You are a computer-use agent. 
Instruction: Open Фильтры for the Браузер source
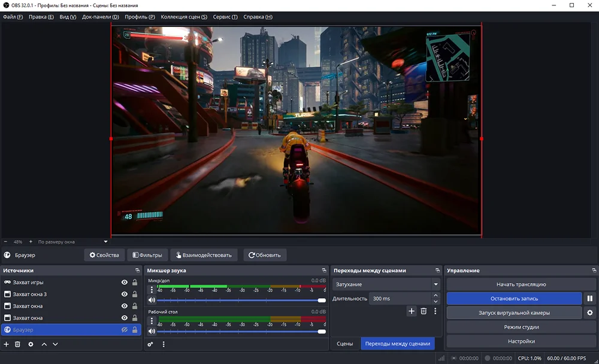(147, 254)
